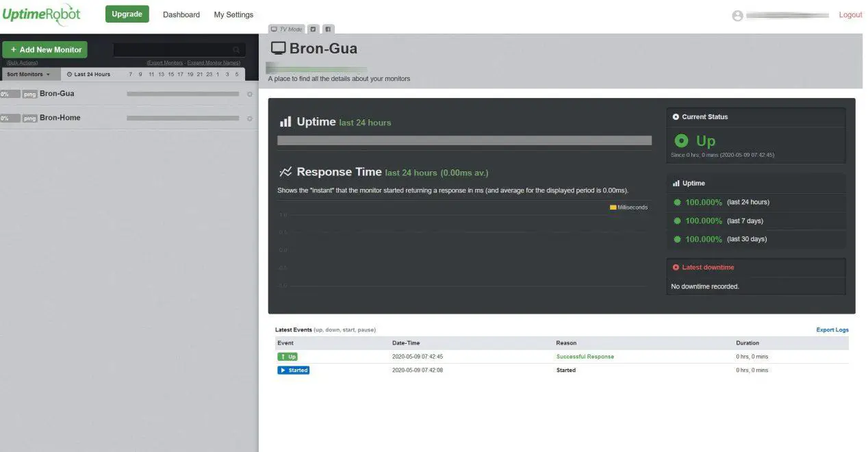Expand the Bulk Actions options

point(22,63)
